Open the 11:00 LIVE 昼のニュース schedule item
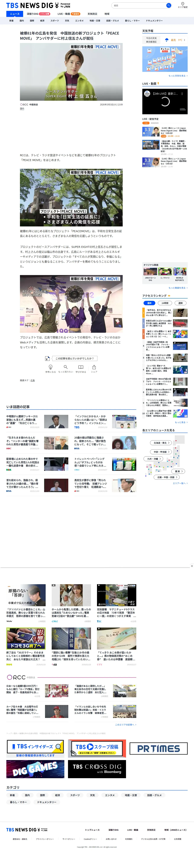 tap(165, 132)
